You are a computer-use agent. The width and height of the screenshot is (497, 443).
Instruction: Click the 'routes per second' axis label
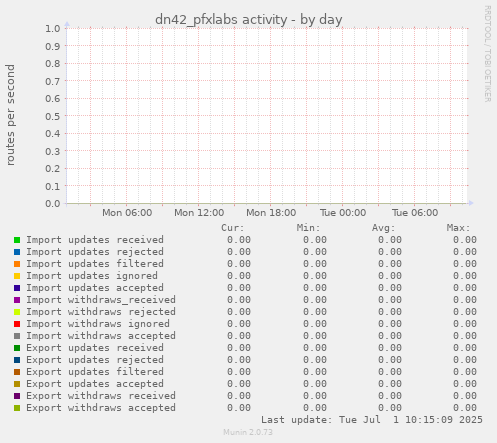pyautogui.click(x=10, y=115)
